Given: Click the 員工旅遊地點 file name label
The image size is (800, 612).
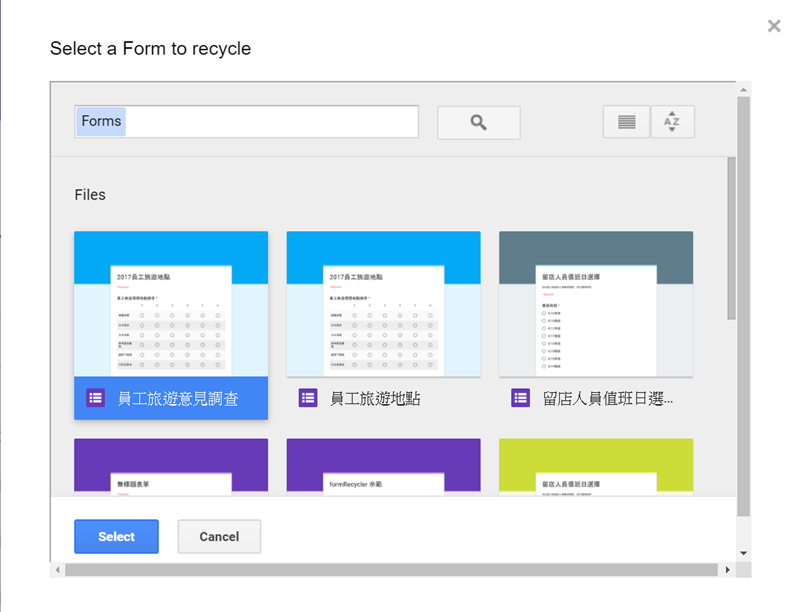Looking at the screenshot, I should tap(375, 398).
